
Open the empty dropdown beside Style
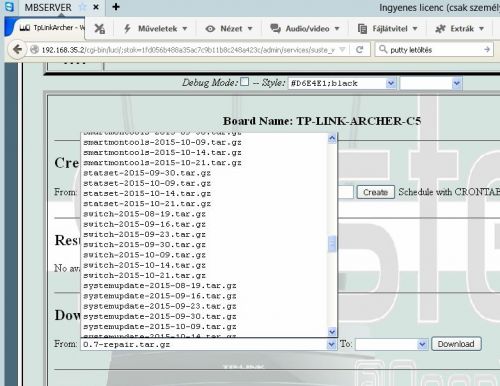(x=431, y=83)
